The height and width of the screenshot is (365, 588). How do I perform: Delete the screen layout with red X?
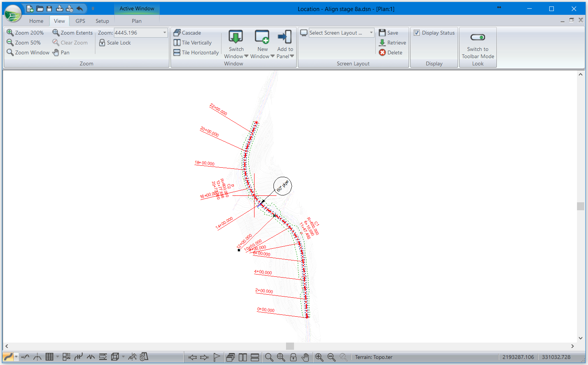tap(383, 52)
